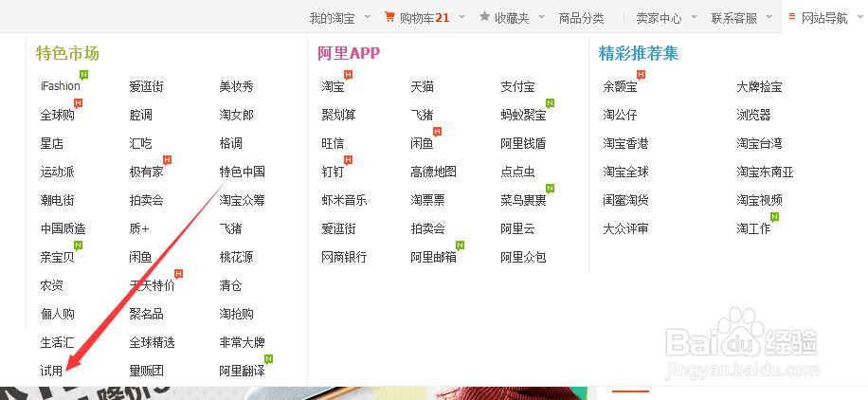
Task: Visit 支付宝
Action: point(518,86)
